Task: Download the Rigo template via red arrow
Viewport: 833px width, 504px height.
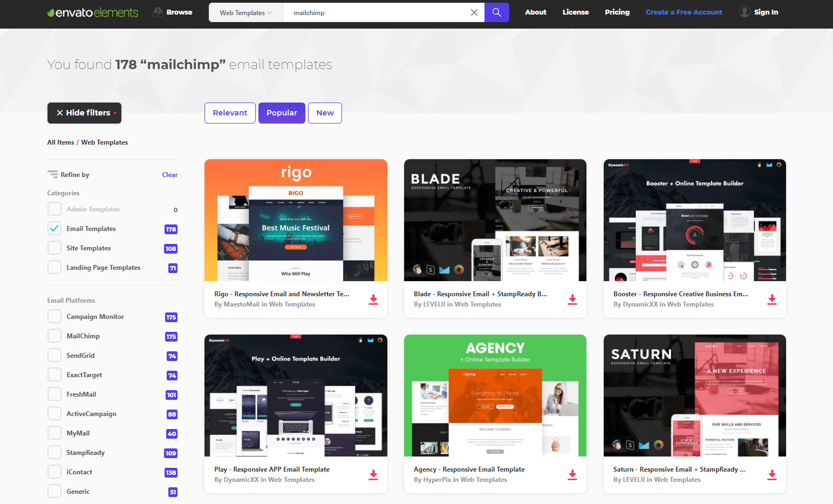Action: 373,299
